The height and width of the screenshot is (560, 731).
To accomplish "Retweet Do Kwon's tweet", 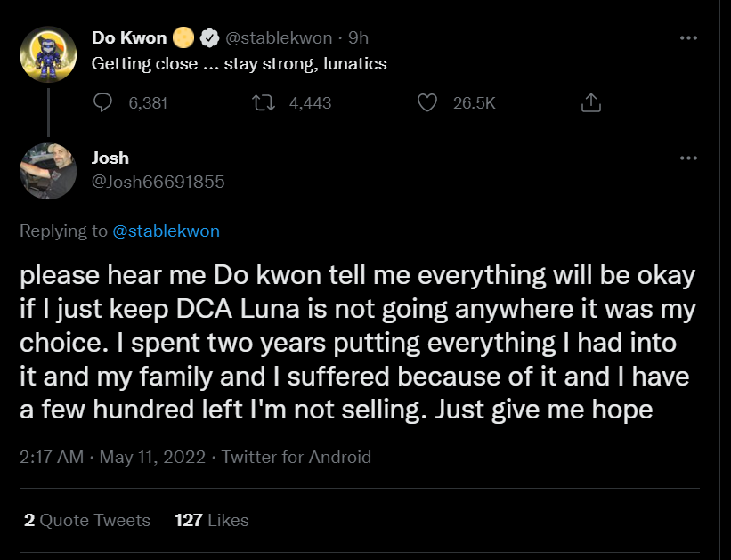I will pyautogui.click(x=264, y=103).
